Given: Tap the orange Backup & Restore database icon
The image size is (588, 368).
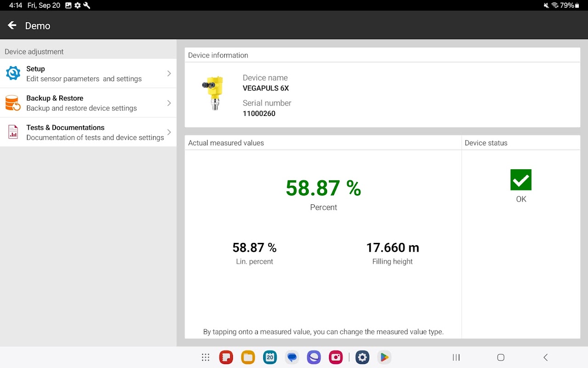Looking at the screenshot, I should pos(13,103).
